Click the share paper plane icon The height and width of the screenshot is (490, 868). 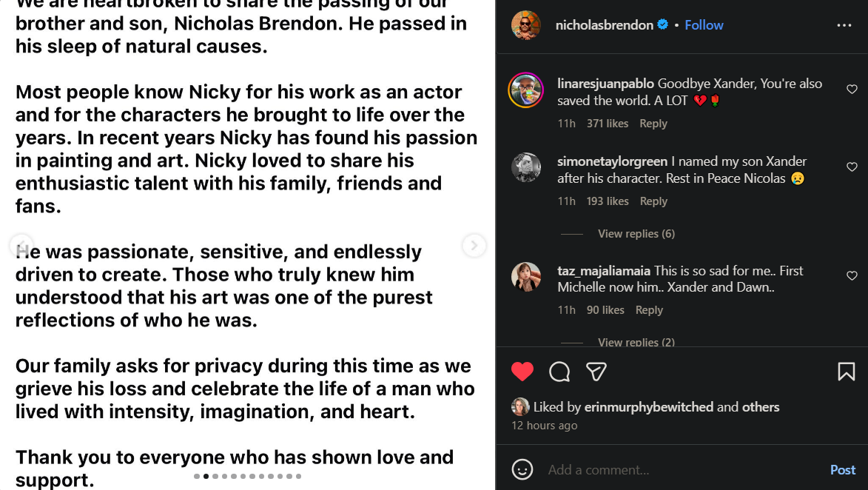point(596,372)
